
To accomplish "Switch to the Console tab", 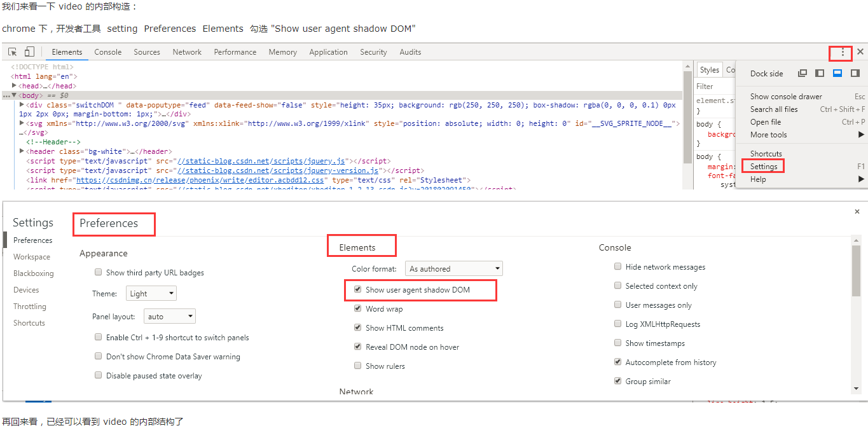I will [108, 52].
